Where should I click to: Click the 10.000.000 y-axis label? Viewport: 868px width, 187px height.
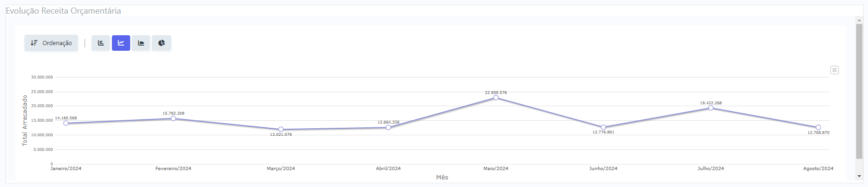[x=42, y=135]
